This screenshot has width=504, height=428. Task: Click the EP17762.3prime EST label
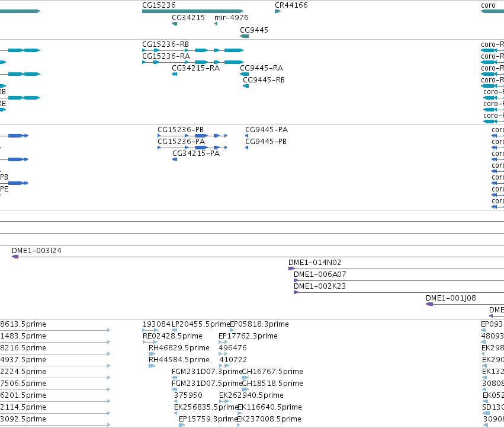coord(248,336)
